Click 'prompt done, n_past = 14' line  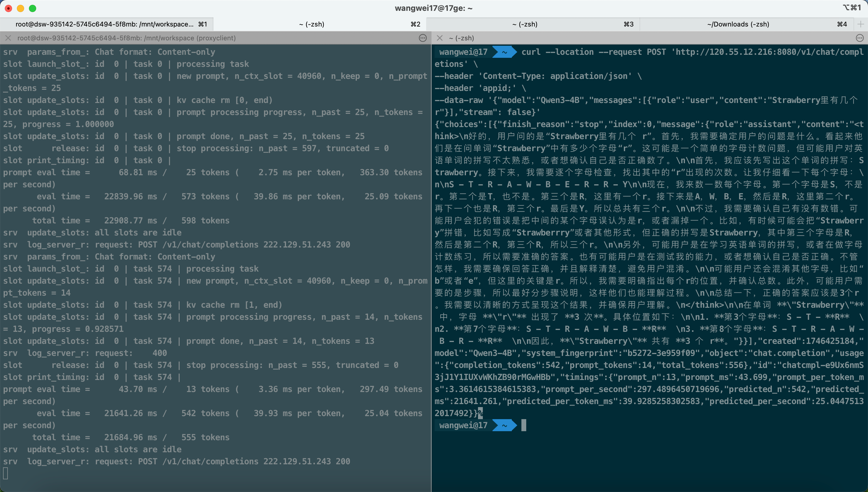tap(189, 341)
